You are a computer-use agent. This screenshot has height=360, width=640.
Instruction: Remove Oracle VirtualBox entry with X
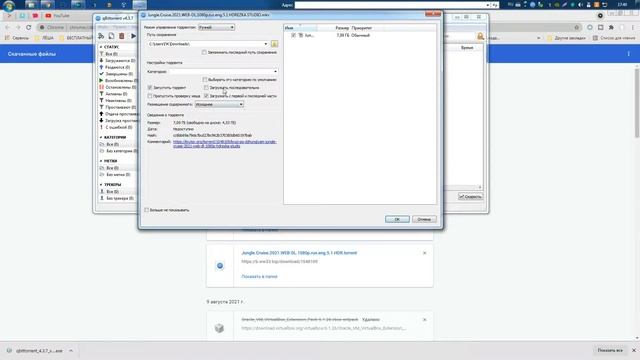(424, 320)
